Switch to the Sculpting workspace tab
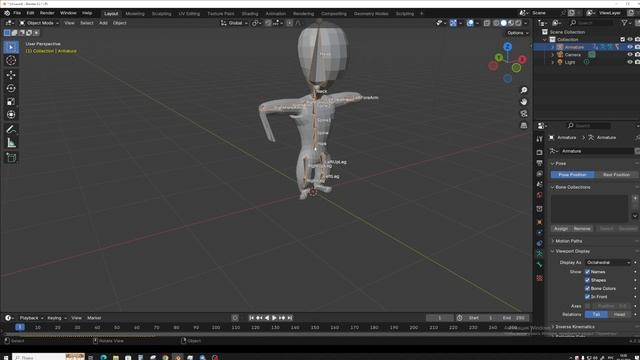This screenshot has height=360, width=640. click(x=161, y=13)
